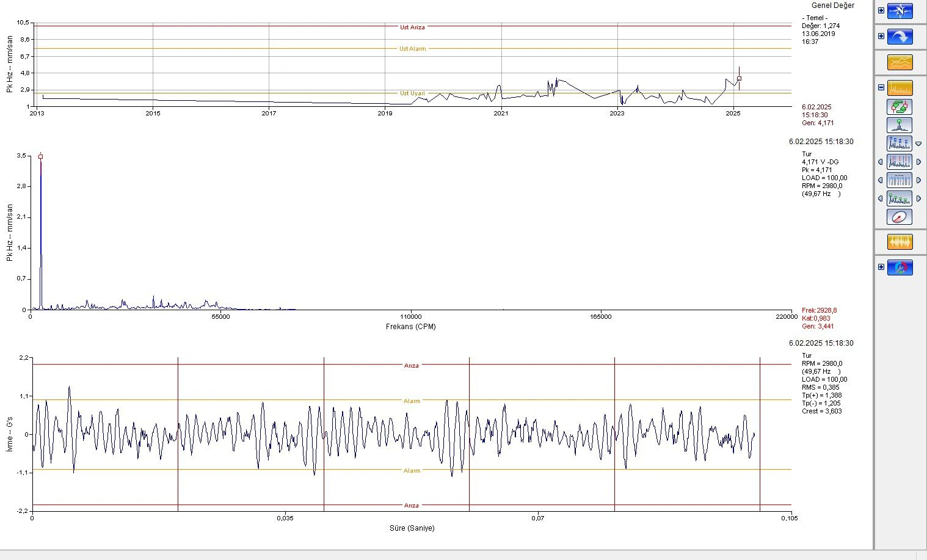This screenshot has width=927, height=560.
Task: Select the green peak markers icon
Action: pyautogui.click(x=900, y=198)
